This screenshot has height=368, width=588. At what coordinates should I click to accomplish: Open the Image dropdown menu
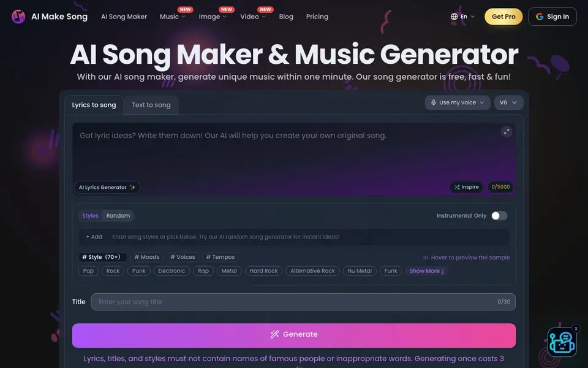213,17
